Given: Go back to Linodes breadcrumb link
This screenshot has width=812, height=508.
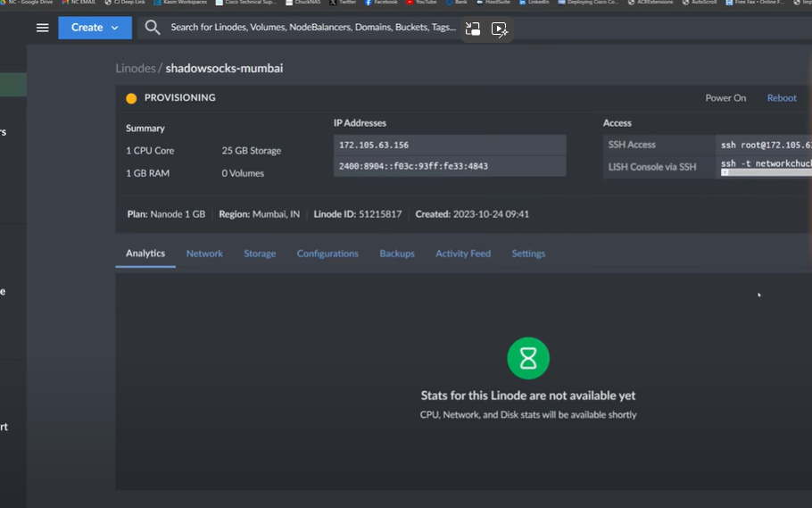Looking at the screenshot, I should click(x=135, y=69).
